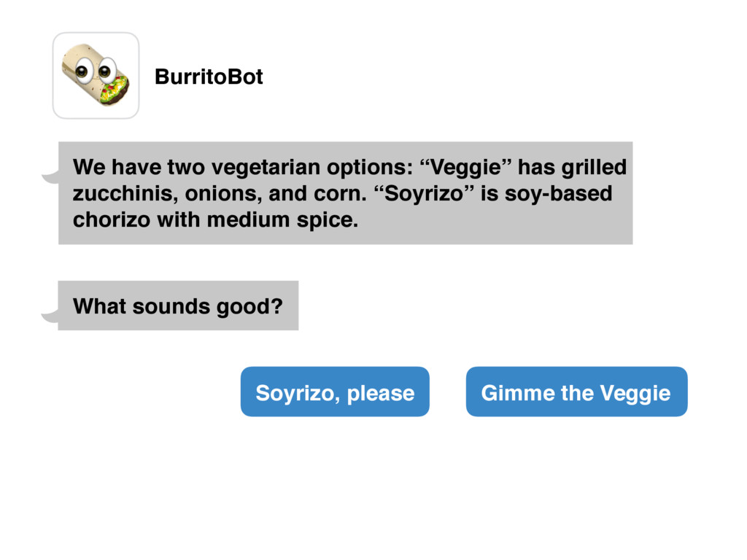Click the "What sounds good?" message bubble
The width and height of the screenshot is (747, 560).
[x=178, y=306]
